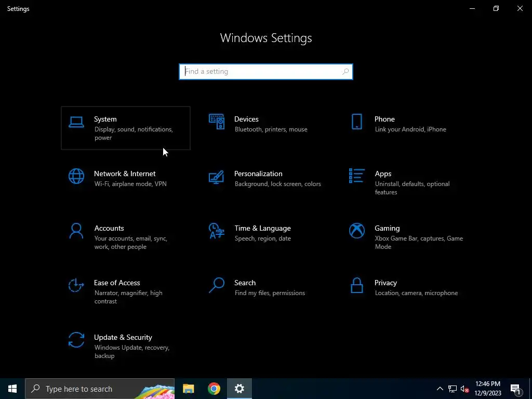Open the Apps list icon
The height and width of the screenshot is (399, 532).
click(x=356, y=176)
